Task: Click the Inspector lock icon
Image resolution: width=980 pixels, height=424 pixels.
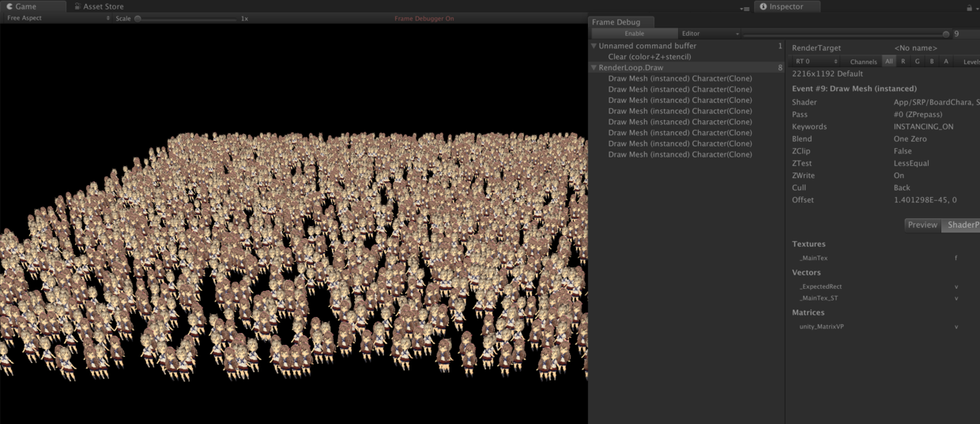Action: point(969,7)
